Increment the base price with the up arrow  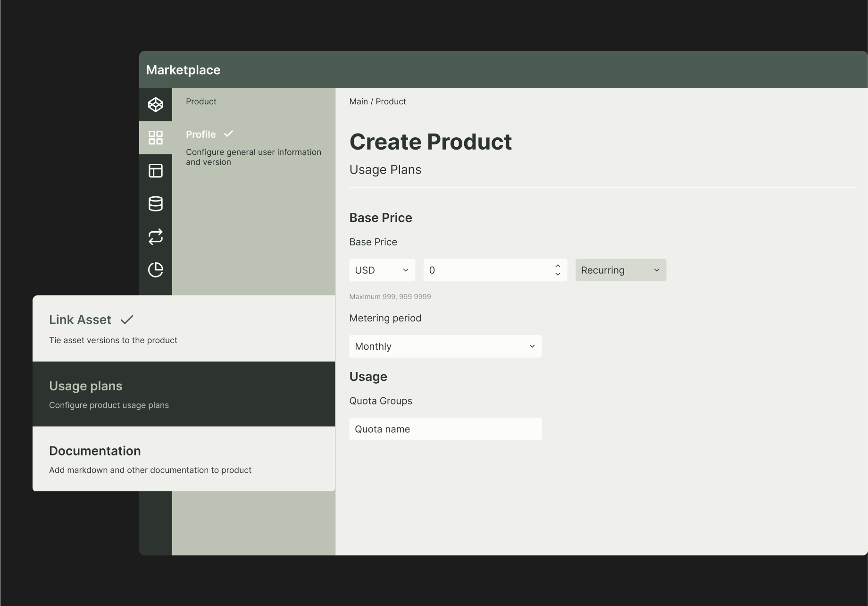point(558,265)
